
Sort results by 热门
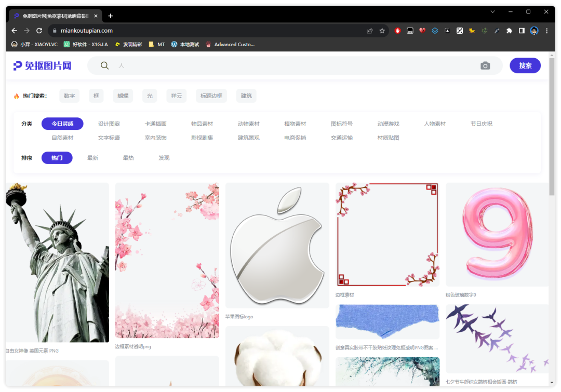click(57, 158)
